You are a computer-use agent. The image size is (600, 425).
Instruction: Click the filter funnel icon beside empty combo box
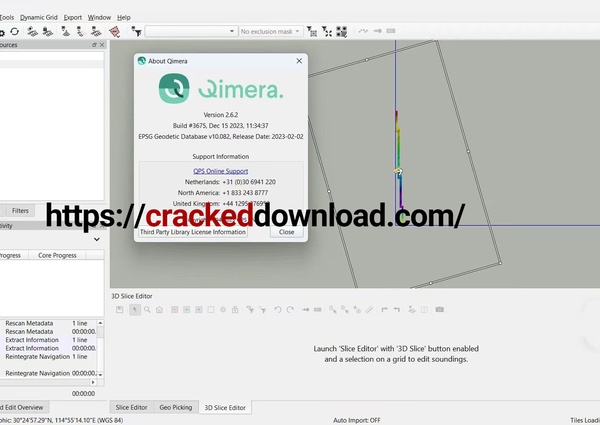136,31
